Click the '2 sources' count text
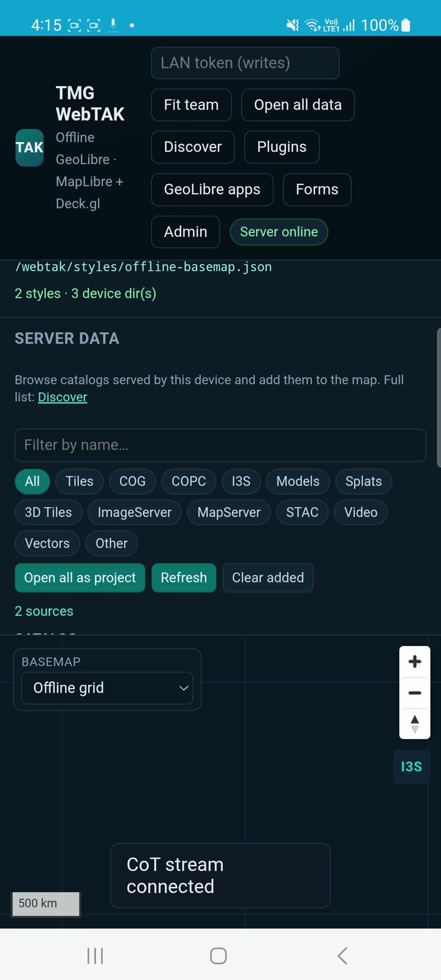 pyautogui.click(x=44, y=611)
